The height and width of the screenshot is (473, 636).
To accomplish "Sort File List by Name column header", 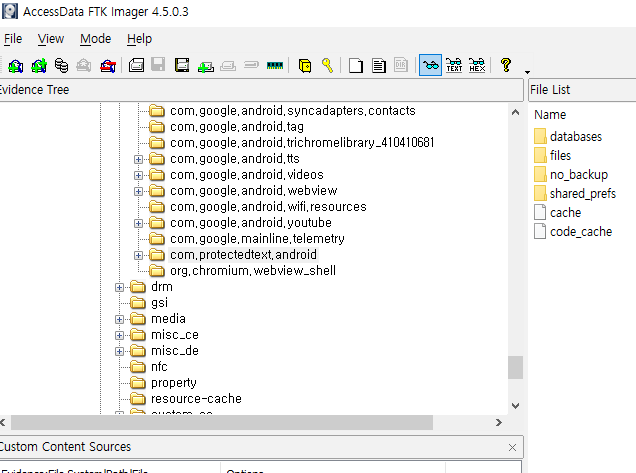I will pos(550,115).
